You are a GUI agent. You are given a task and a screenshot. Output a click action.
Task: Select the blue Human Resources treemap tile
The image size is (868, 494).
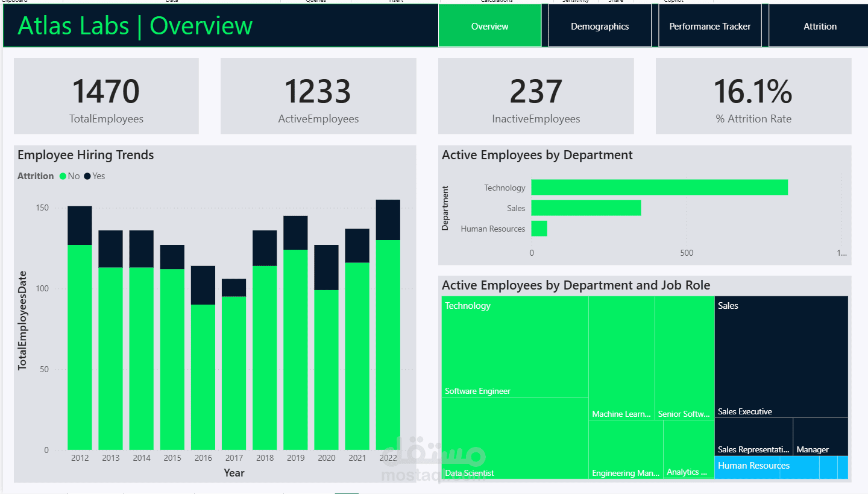(x=747, y=467)
